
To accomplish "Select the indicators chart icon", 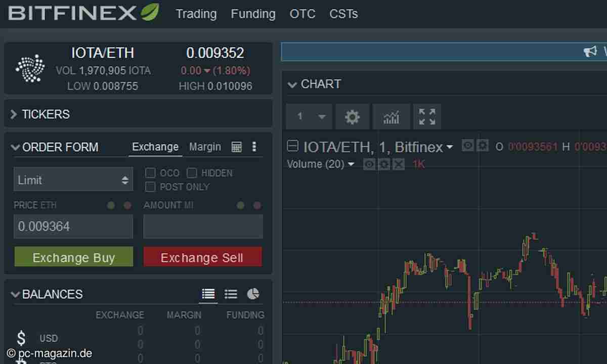I will click(x=391, y=116).
